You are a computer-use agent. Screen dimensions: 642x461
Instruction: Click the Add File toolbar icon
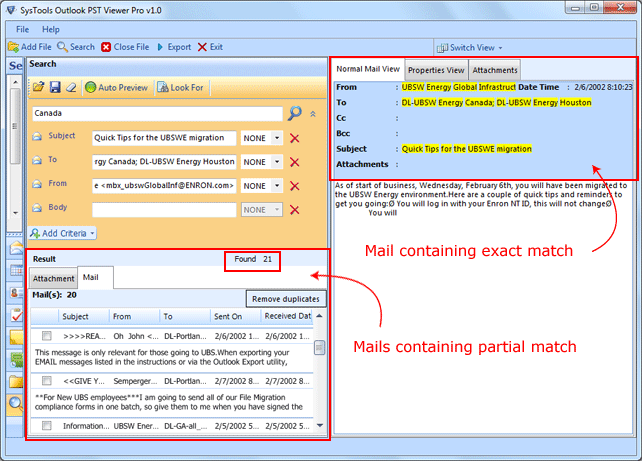[14, 47]
